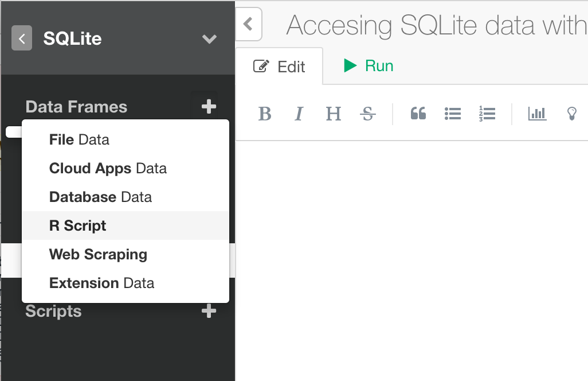Select Web Scraping menu entry
This screenshot has height=381, width=588.
pyautogui.click(x=126, y=255)
